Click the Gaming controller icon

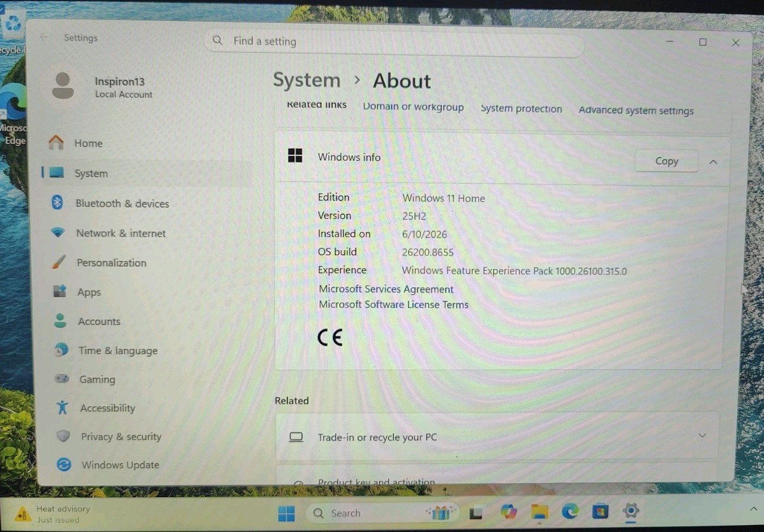tap(61, 378)
